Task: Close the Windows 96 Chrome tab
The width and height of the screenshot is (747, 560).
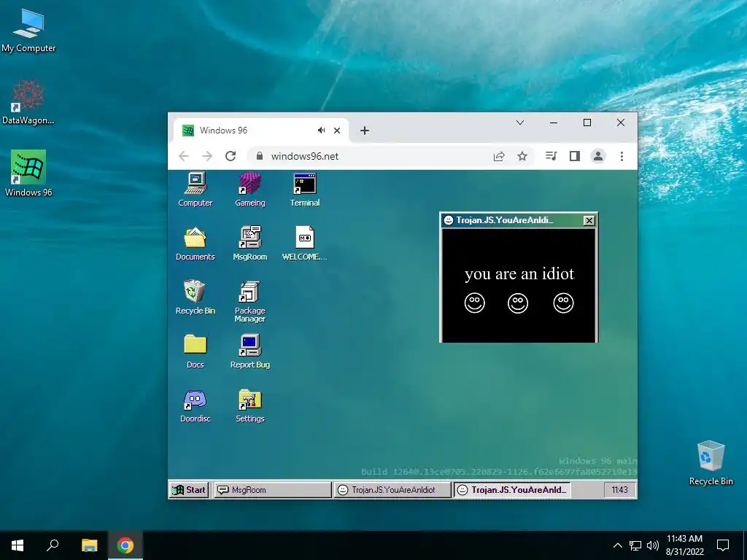Action: (337, 131)
